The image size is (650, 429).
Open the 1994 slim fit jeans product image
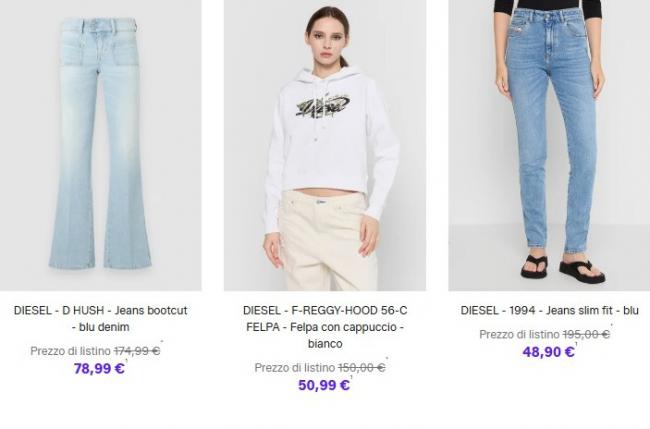549,145
